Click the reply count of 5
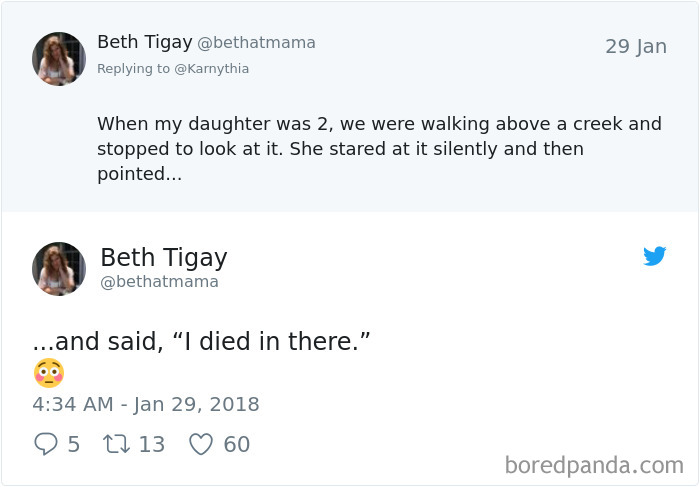 pos(74,444)
